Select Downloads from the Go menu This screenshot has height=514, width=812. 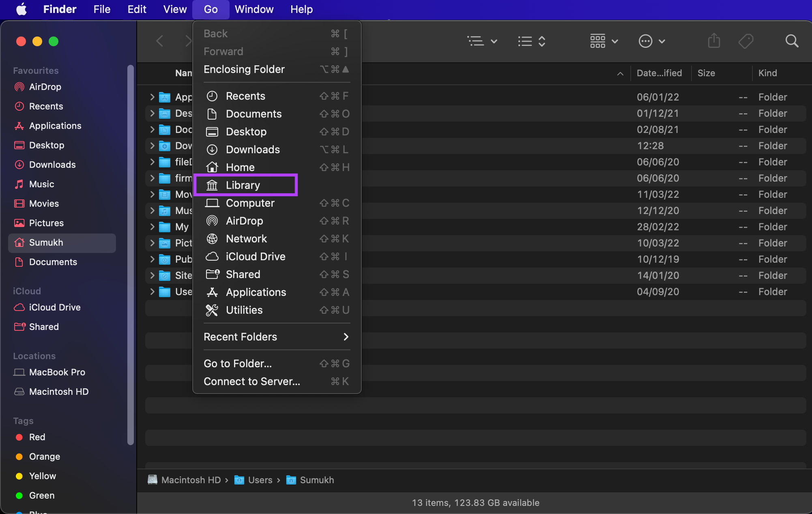pos(253,149)
